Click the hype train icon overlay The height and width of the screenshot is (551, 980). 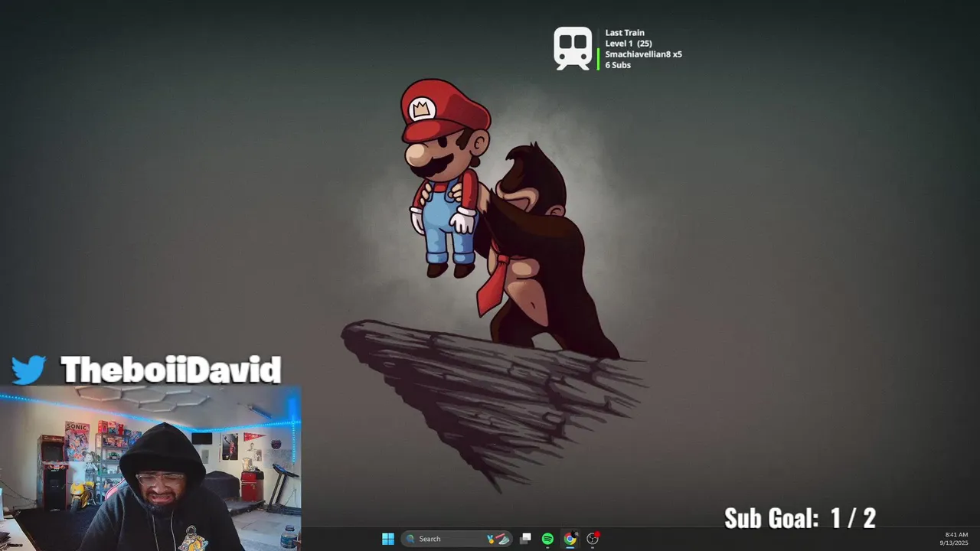tap(573, 49)
